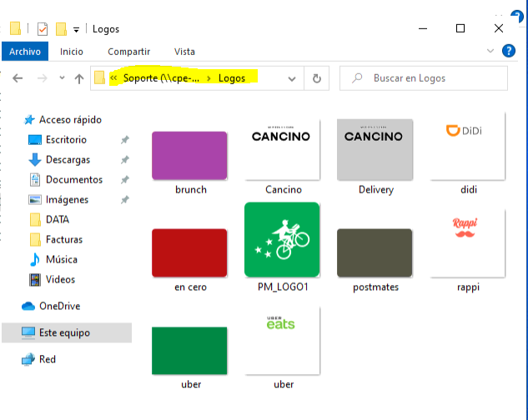Viewport: 528px width, 420px height.
Task: Click the postmates file name label
Action: [x=375, y=287]
